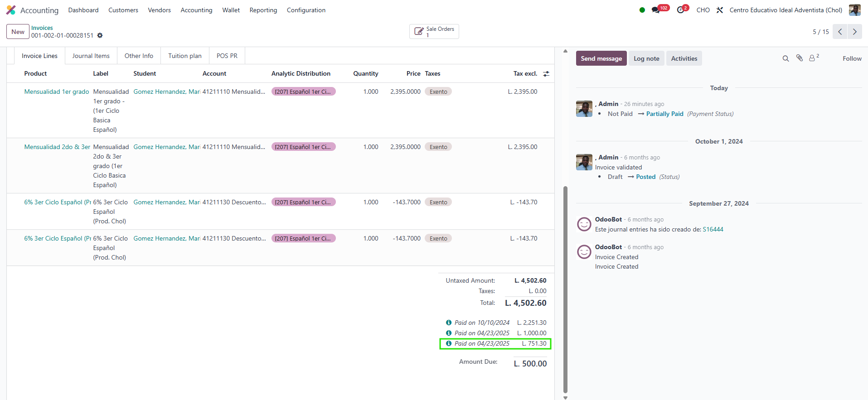Show followers using the person icon
868x400 pixels.
tap(812, 58)
